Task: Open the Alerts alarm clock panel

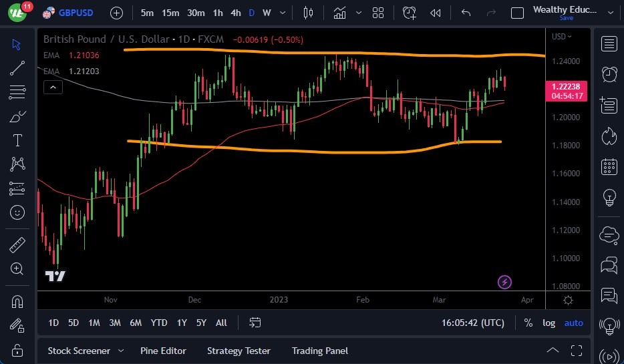Action: click(x=609, y=74)
